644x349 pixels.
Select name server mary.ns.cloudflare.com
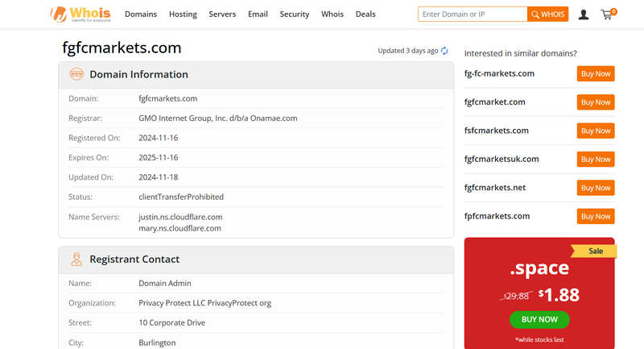(180, 228)
